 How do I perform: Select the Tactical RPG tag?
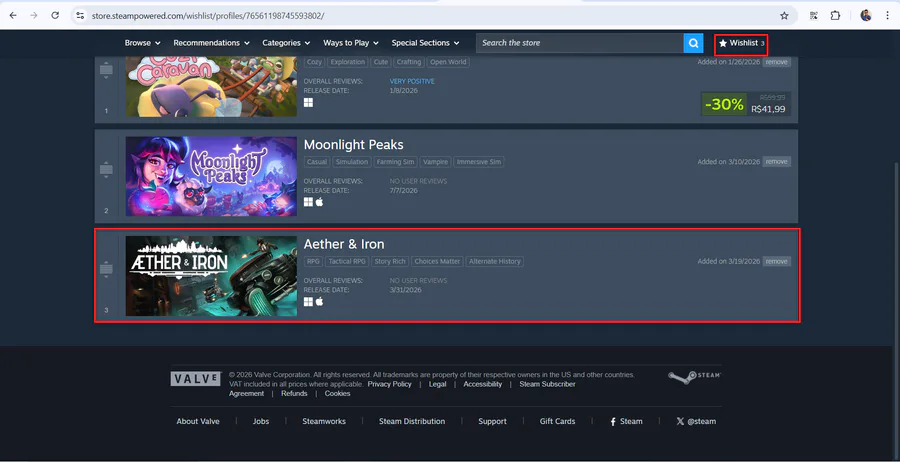point(347,261)
